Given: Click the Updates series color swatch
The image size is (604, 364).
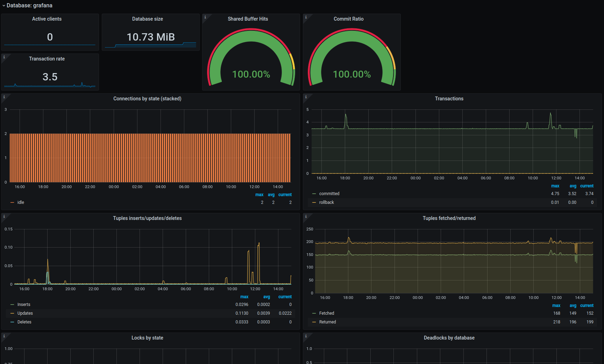Looking at the screenshot, I should (x=12, y=313).
